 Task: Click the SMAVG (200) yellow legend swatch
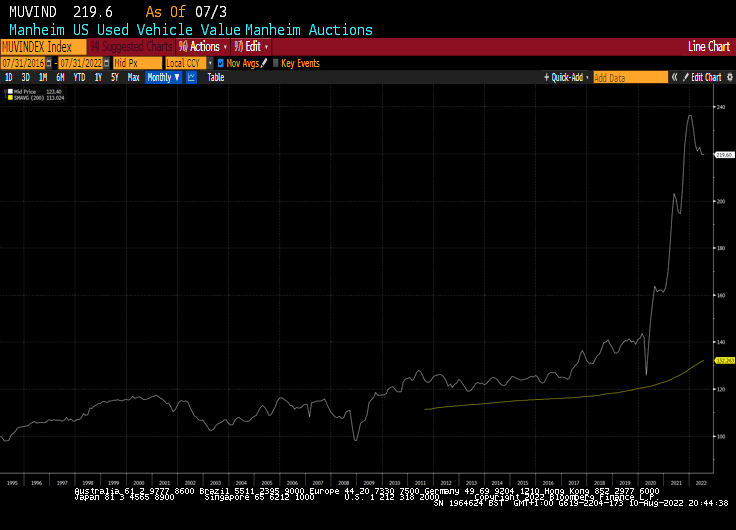click(9, 98)
